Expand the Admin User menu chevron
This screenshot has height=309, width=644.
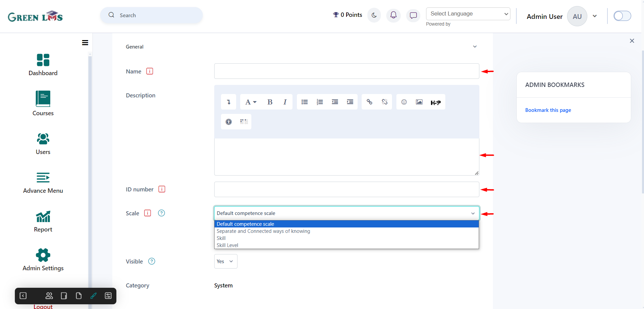[x=595, y=16]
